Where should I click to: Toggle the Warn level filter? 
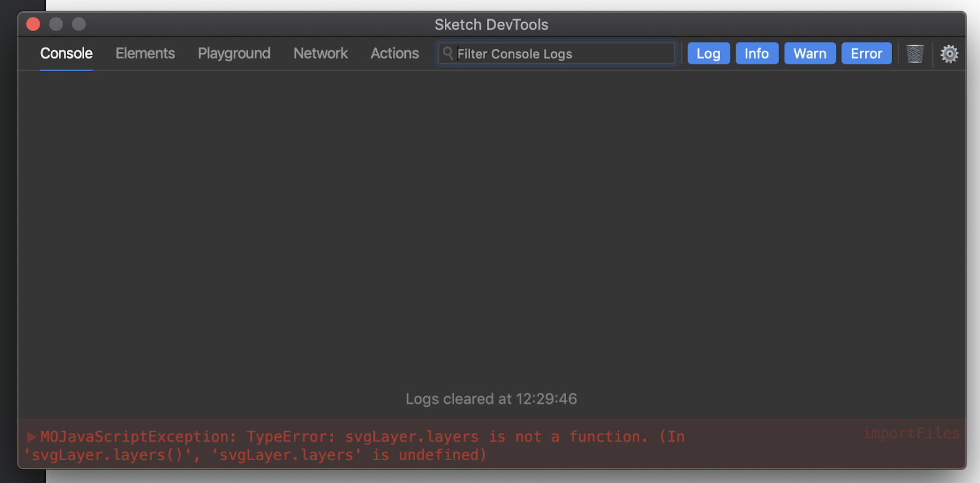(810, 53)
